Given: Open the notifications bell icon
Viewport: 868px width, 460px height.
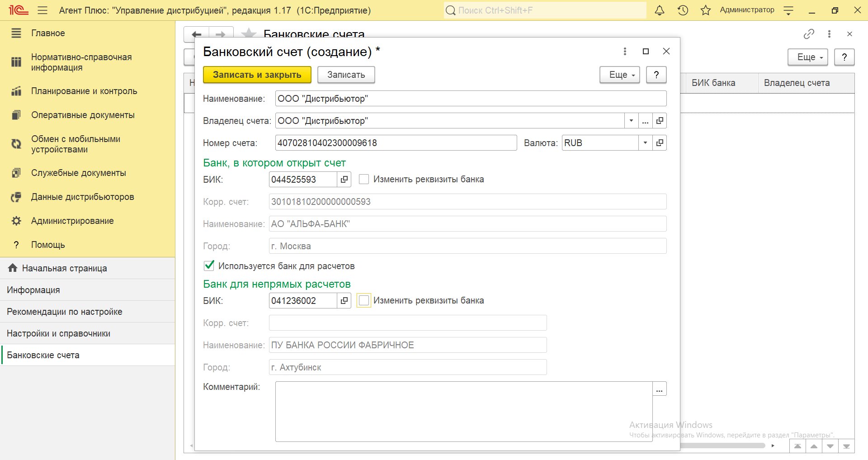Looking at the screenshot, I should pos(660,10).
